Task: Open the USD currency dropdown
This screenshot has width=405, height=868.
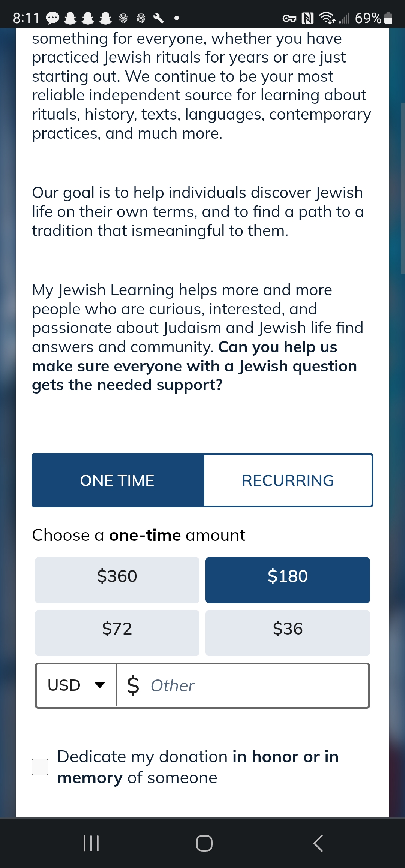Action: (76, 685)
